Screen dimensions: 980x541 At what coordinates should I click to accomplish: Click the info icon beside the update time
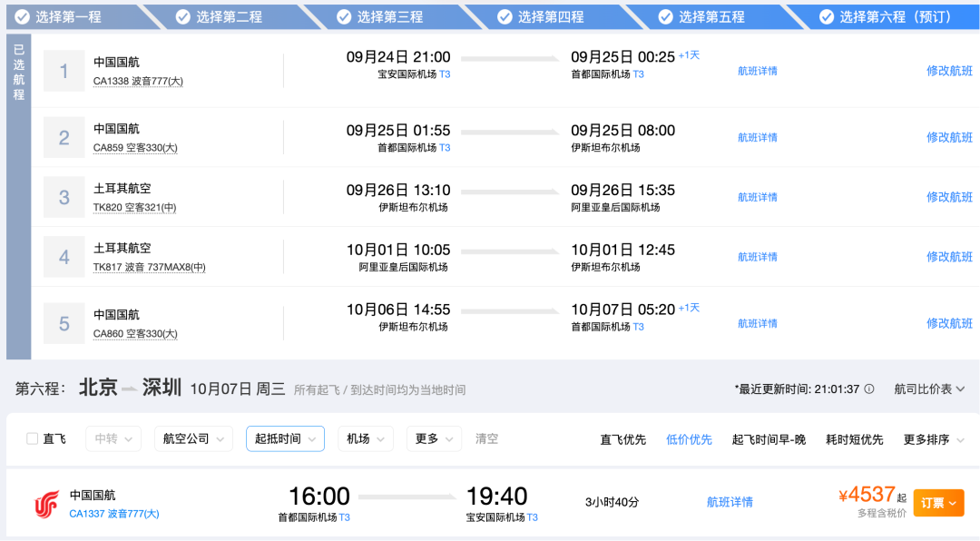pos(871,388)
